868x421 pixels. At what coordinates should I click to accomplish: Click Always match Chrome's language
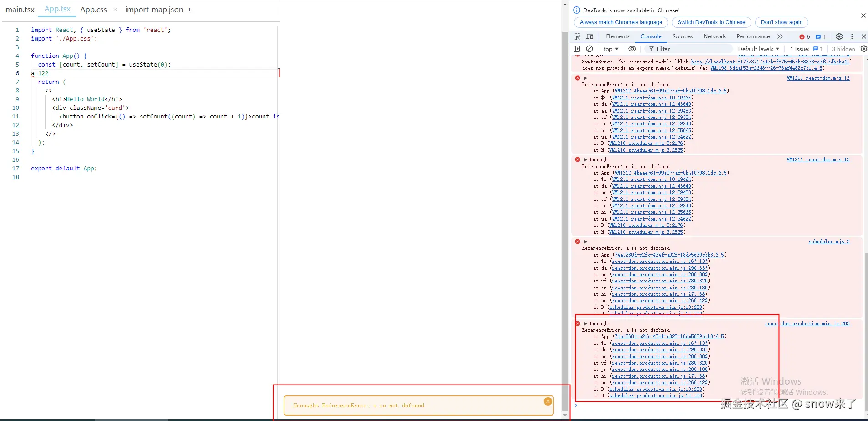tap(621, 22)
